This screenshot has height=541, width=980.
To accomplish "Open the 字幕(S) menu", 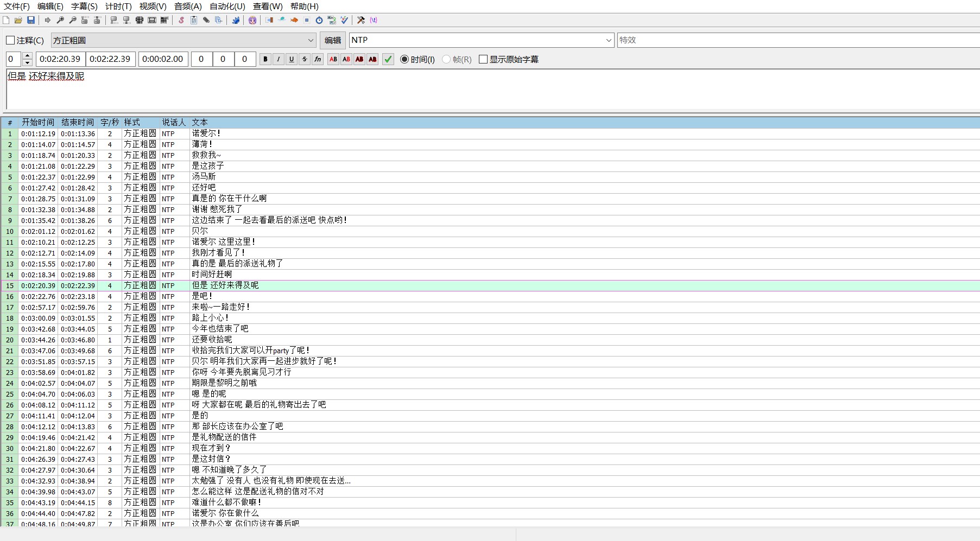I will [84, 7].
